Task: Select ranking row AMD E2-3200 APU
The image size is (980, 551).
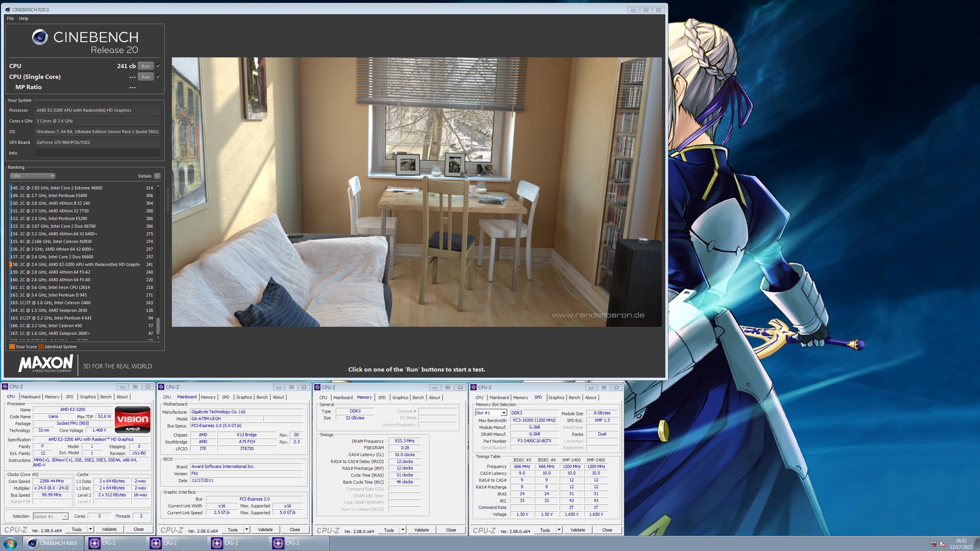Action: pyautogui.click(x=82, y=264)
